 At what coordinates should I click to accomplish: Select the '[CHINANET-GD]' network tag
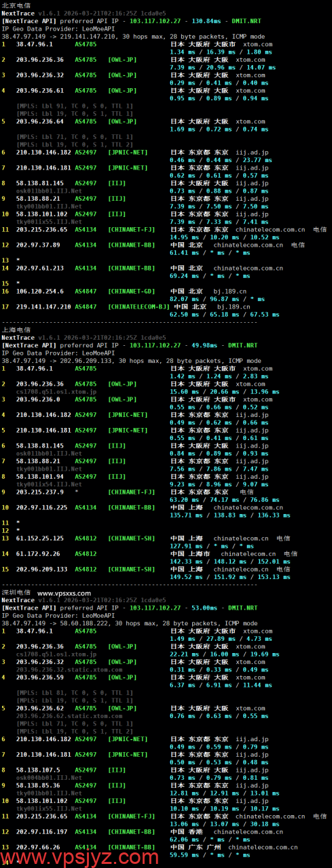[x=130, y=291]
